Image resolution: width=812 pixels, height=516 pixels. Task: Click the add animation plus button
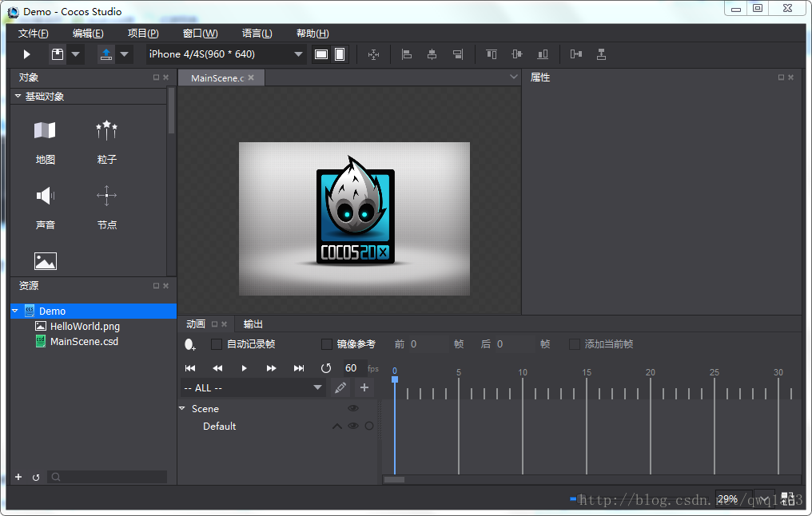(x=364, y=387)
